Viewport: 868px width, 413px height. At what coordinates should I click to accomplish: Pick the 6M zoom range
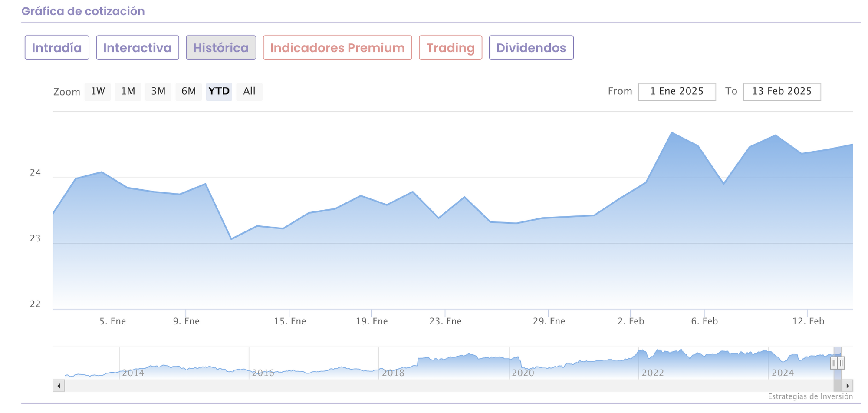click(x=189, y=92)
